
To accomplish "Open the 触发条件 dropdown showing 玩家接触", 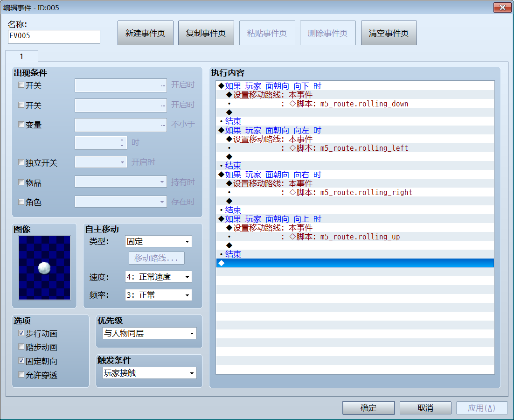I will 149,373.
